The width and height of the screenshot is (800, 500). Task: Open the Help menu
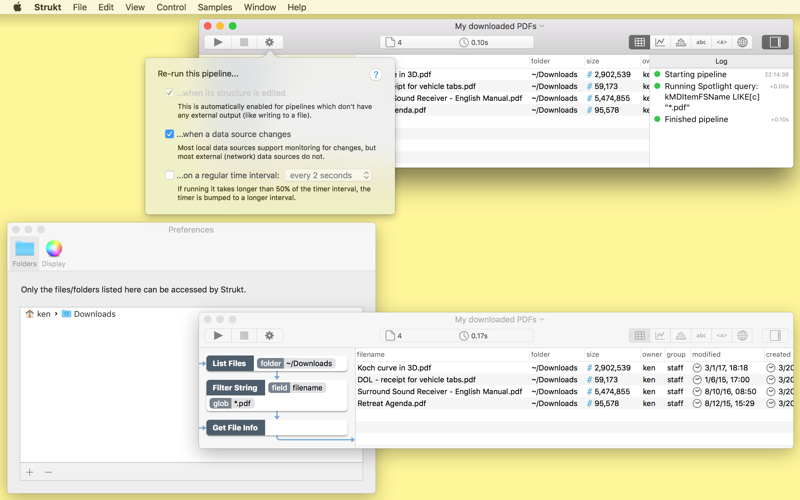click(296, 7)
